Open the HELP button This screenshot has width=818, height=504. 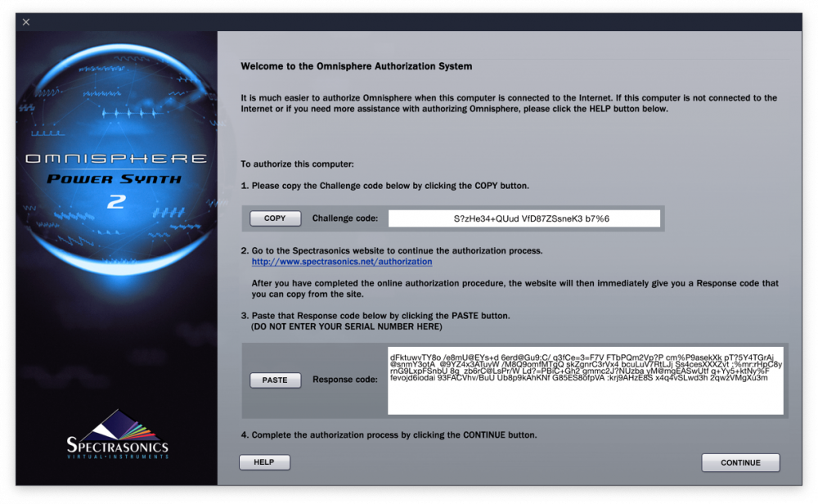tap(264, 461)
